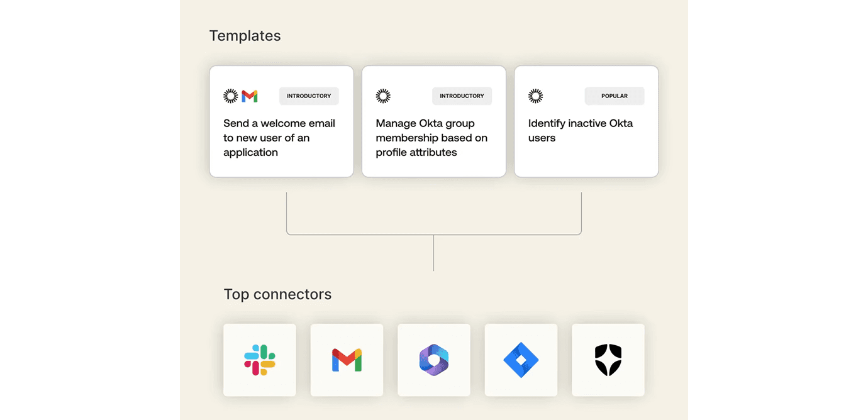This screenshot has height=420, width=868.
Task: Click the Gmail icon in the welcome email card
Action: [250, 96]
